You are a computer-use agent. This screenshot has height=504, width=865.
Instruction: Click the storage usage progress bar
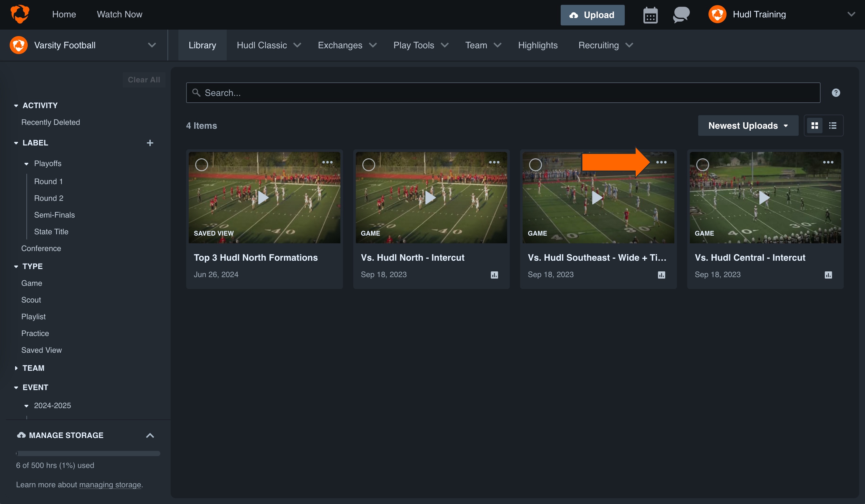[x=88, y=453]
